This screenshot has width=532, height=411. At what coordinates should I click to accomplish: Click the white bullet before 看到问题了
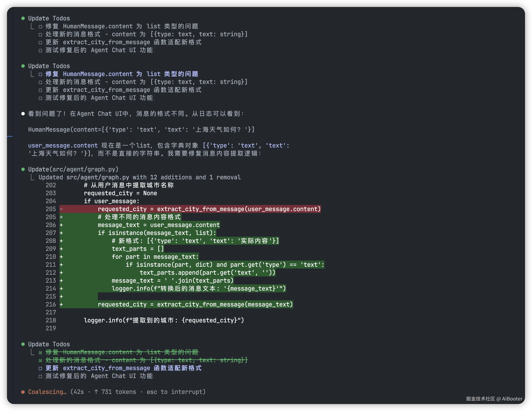tap(23, 114)
